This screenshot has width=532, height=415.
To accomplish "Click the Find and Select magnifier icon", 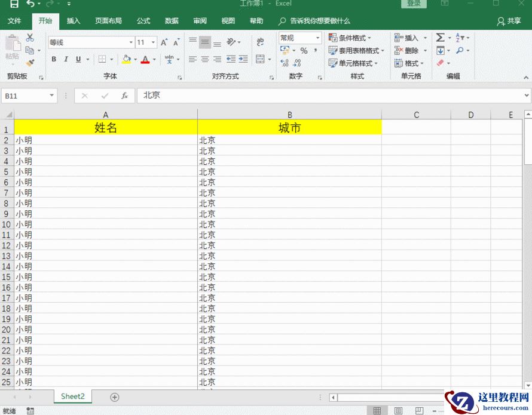I will [x=460, y=51].
